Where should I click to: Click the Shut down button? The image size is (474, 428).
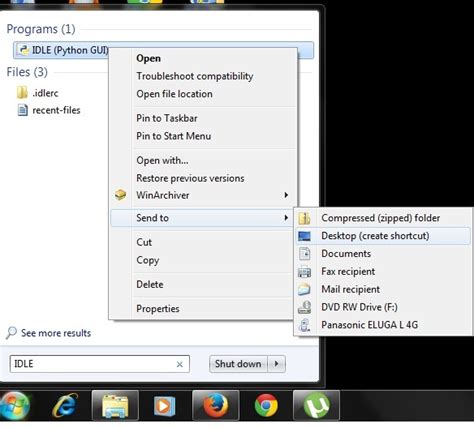click(238, 364)
